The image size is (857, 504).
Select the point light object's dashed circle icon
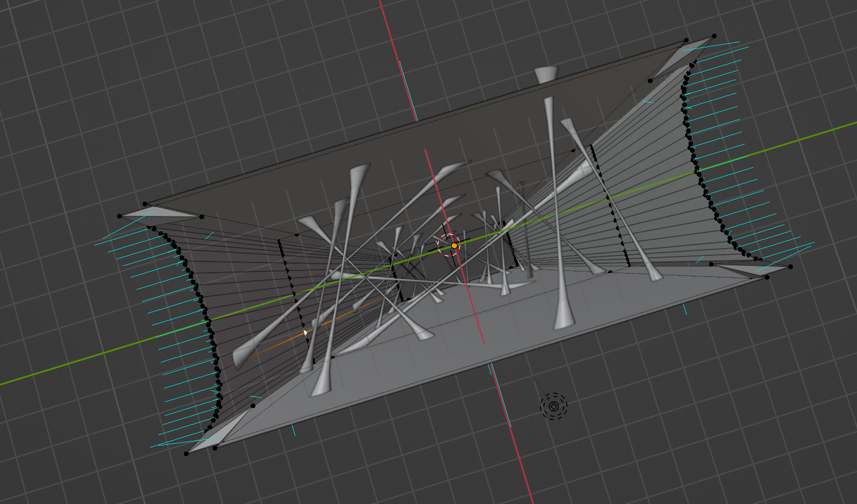click(553, 406)
